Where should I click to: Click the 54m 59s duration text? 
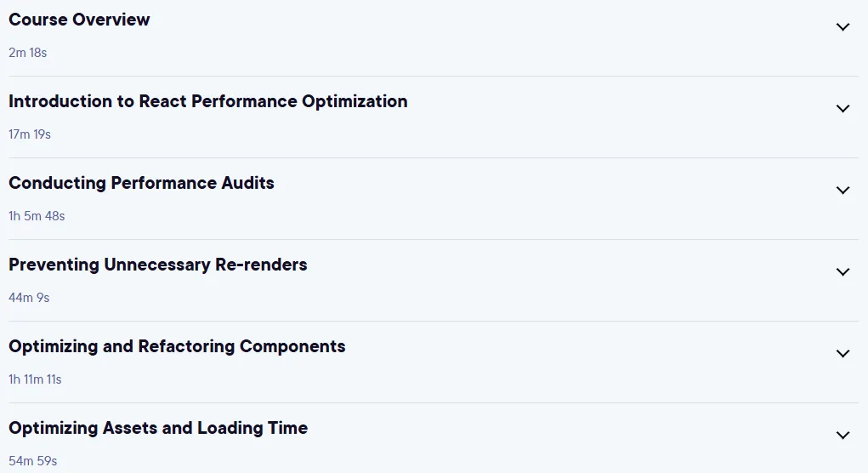tap(32, 461)
